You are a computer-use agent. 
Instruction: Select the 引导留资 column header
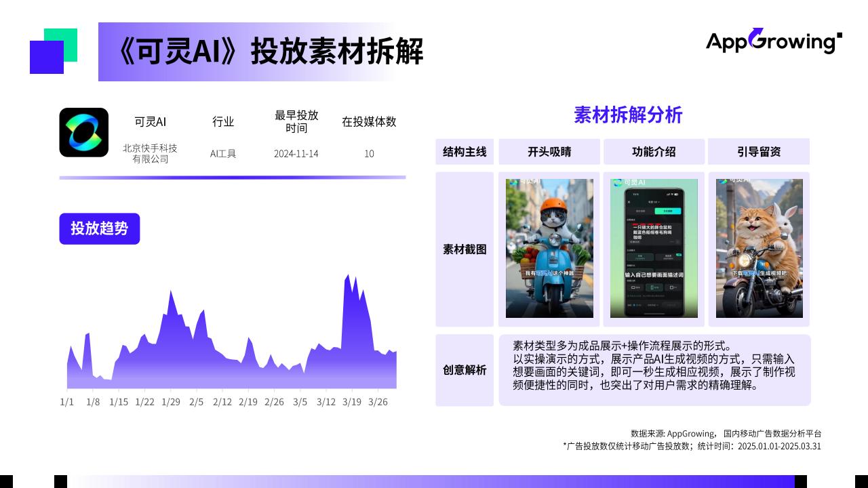coord(759,152)
